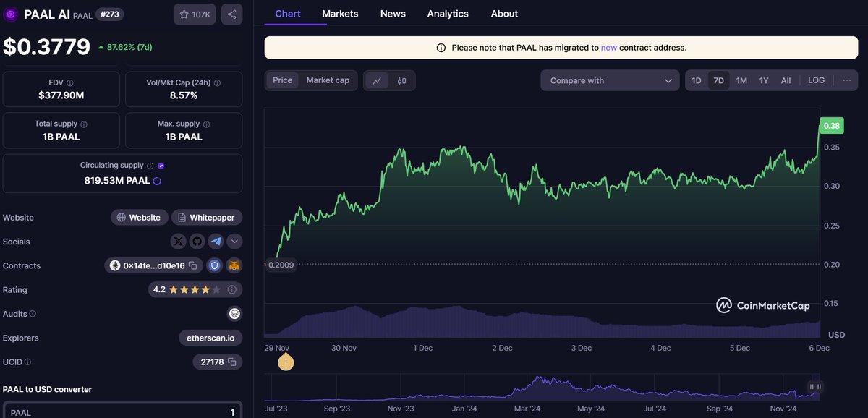The width and height of the screenshot is (868, 418).
Task: Switch to candlestick chart view
Action: 401,80
